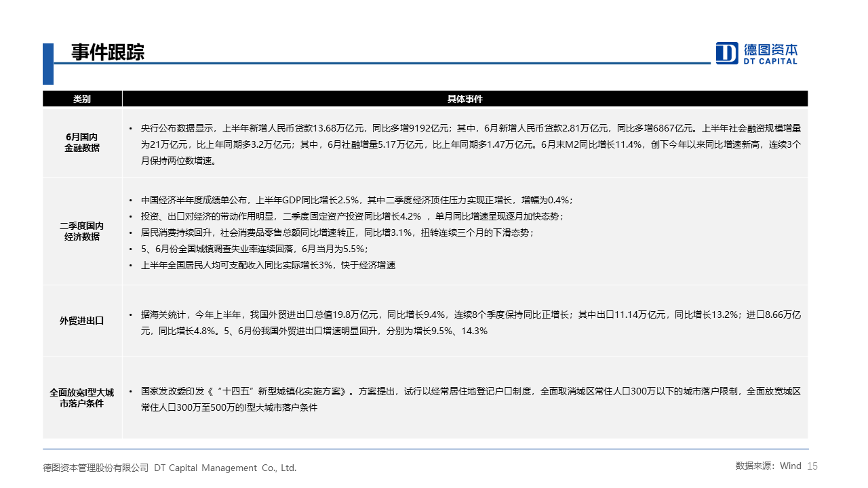Click the page number 15
The height and width of the screenshot is (488, 868).
coord(813,466)
